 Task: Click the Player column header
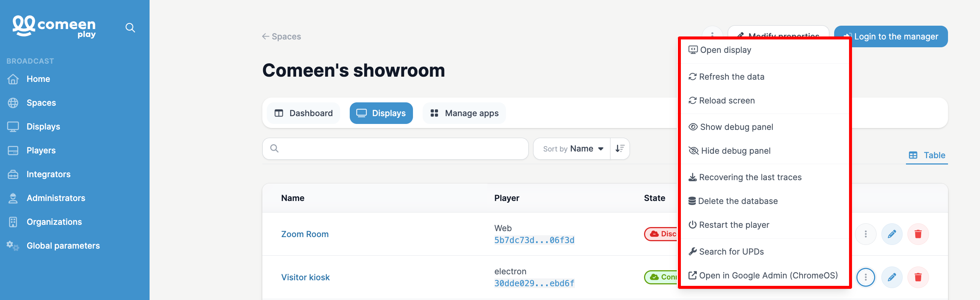click(x=506, y=198)
